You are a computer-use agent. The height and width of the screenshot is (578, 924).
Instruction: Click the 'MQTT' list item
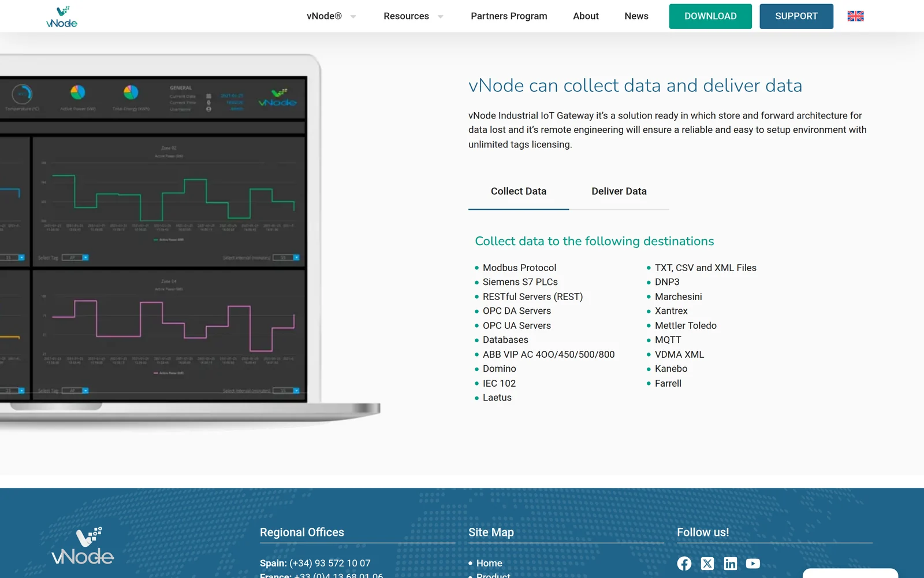coord(668,340)
